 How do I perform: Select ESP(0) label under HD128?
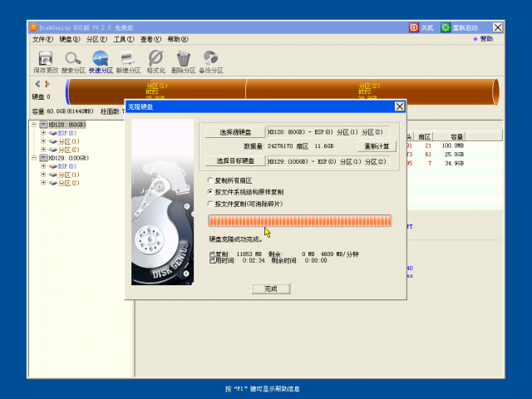coord(66,133)
